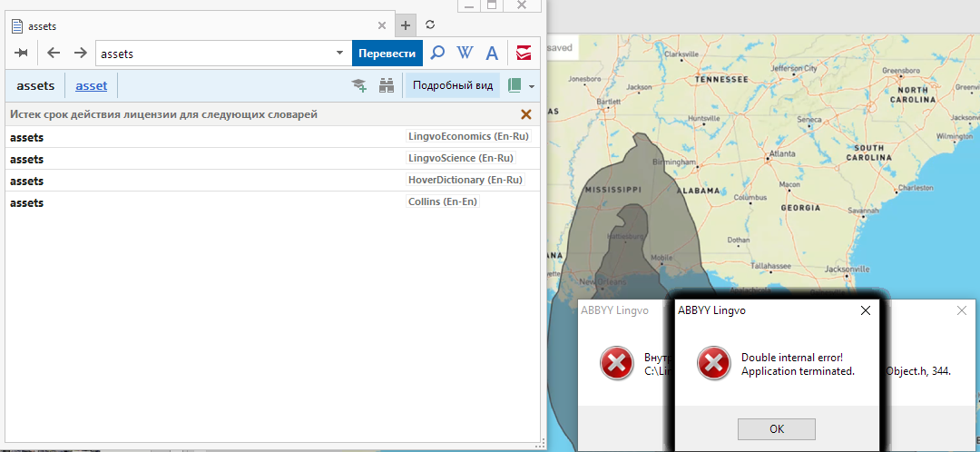Click the red error icon in the background dialog

pyautogui.click(x=616, y=363)
